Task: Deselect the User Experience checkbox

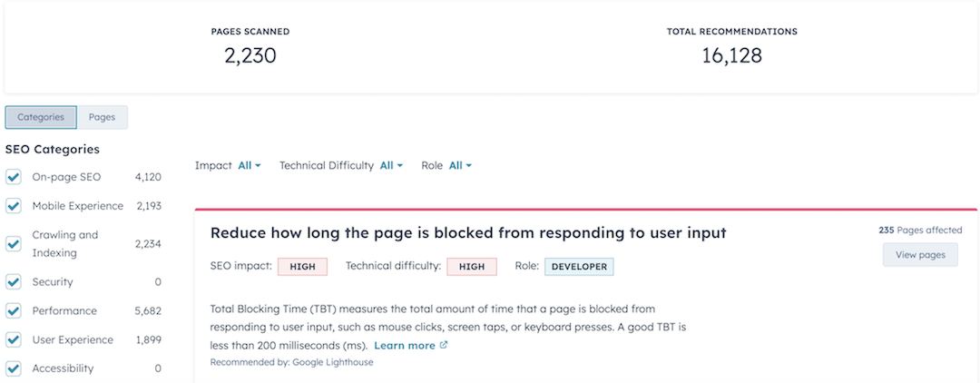Action: click(14, 340)
